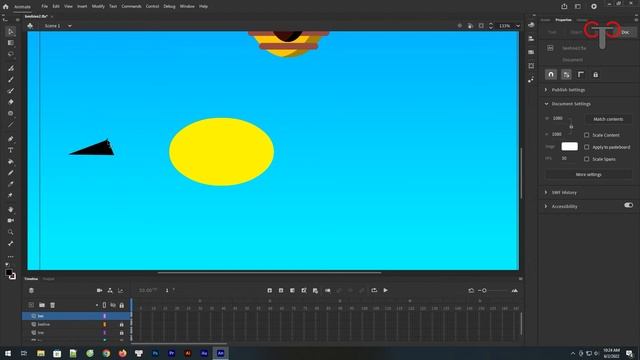Image resolution: width=640 pixels, height=360 pixels.
Task: Click the reset timeline zoom icon
Action: 471,291
